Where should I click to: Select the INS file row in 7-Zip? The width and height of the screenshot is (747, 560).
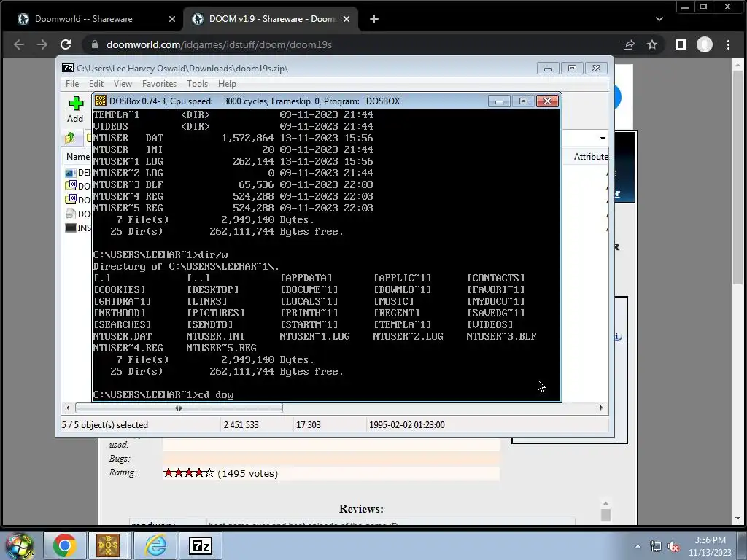tap(78, 227)
